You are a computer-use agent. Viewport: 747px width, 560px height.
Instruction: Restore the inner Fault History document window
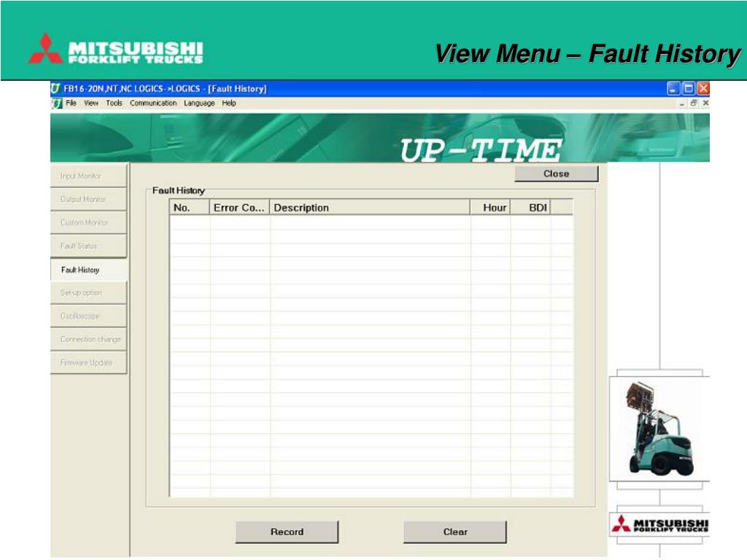pyautogui.click(x=694, y=103)
